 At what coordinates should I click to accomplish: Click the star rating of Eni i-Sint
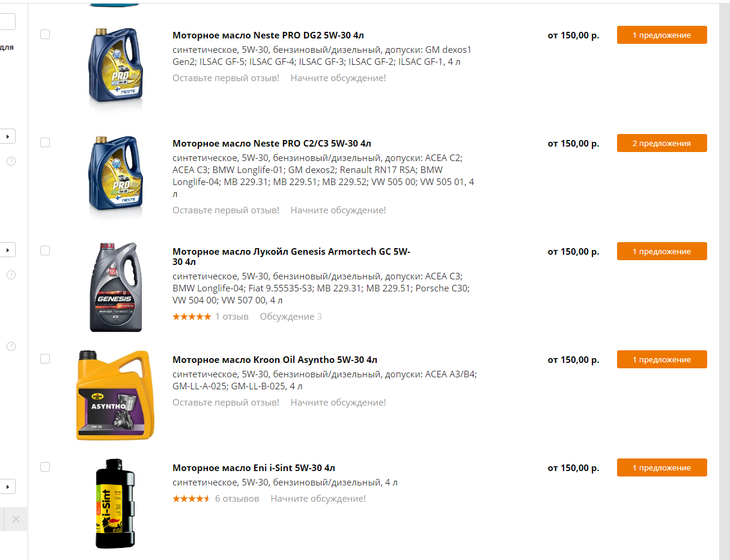tap(192, 499)
